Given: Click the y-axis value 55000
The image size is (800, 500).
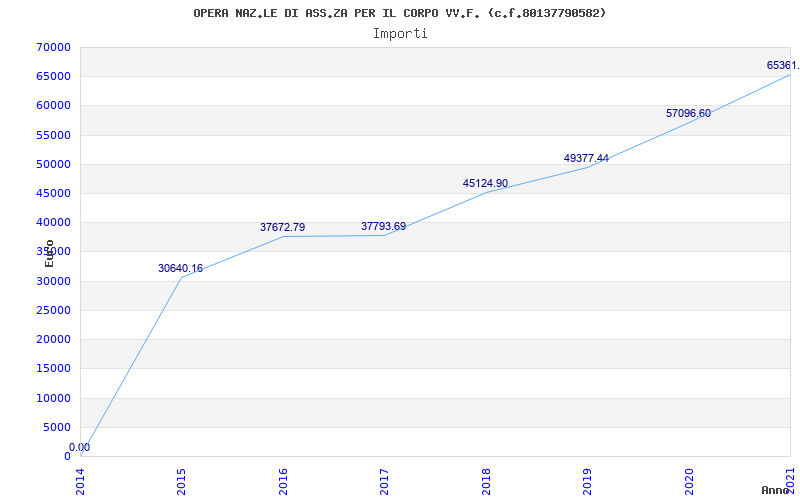Looking at the screenshot, I should pos(54,135).
